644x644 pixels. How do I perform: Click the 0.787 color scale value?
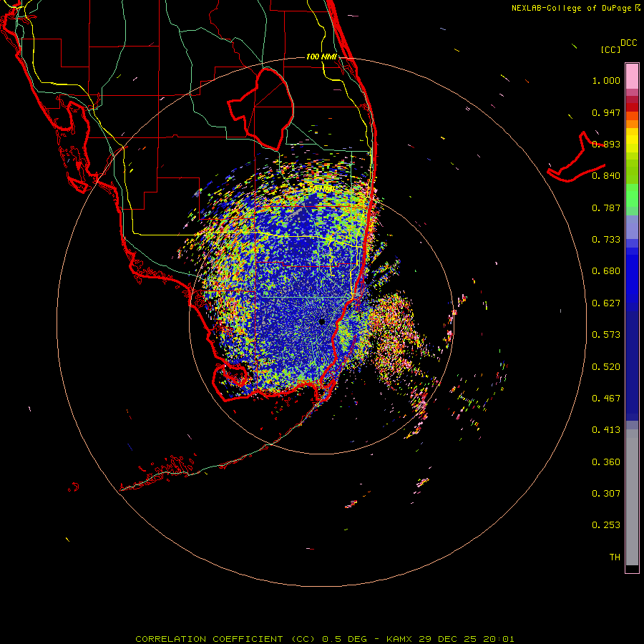coord(606,208)
